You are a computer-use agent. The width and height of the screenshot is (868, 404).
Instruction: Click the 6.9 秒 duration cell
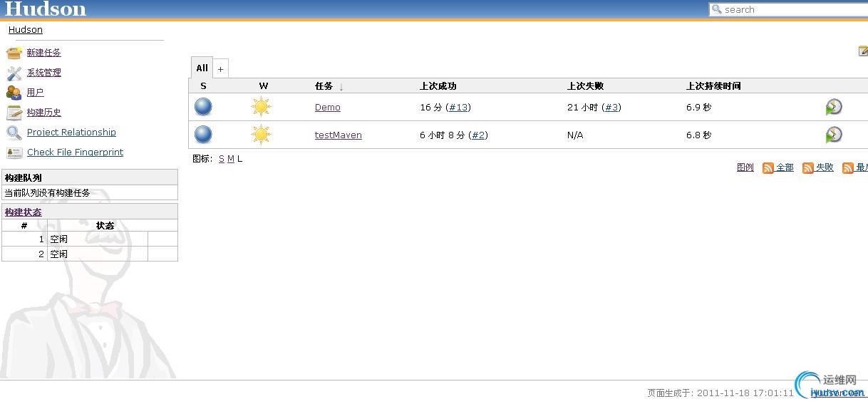698,108
